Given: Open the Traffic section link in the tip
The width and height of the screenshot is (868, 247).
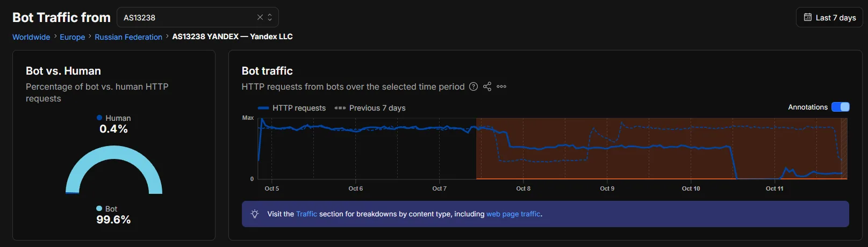Looking at the screenshot, I should pyautogui.click(x=306, y=214).
